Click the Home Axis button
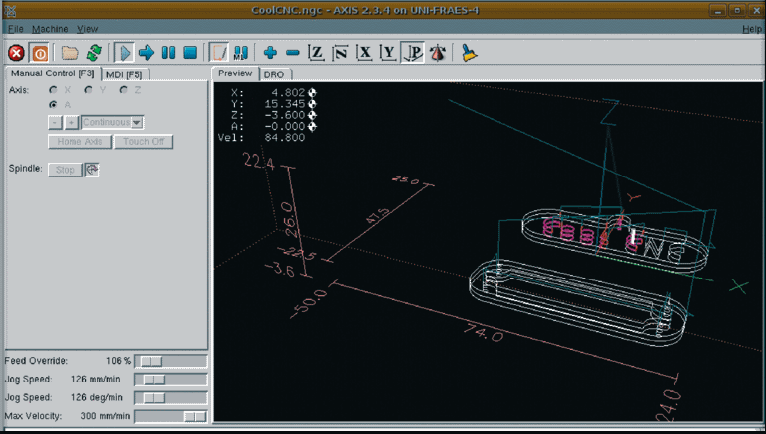Image resolution: width=766 pixels, height=434 pixels. coord(79,142)
